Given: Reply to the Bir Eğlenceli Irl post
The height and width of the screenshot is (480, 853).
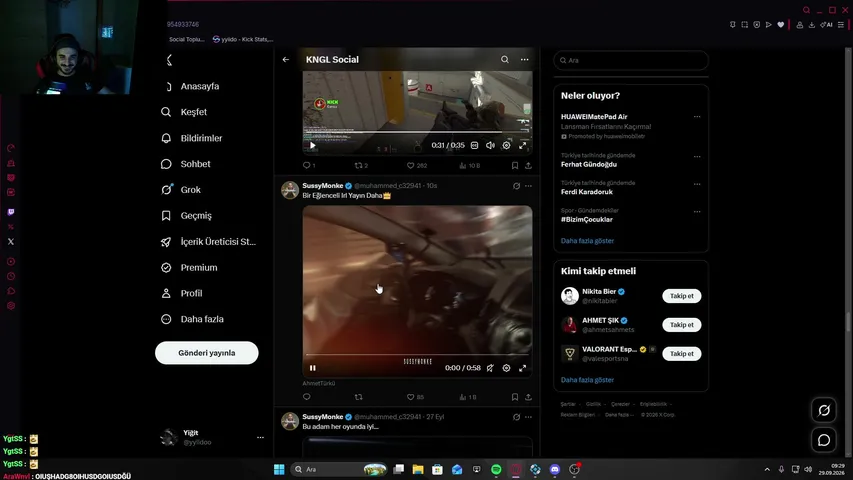Looking at the screenshot, I should 307,397.
